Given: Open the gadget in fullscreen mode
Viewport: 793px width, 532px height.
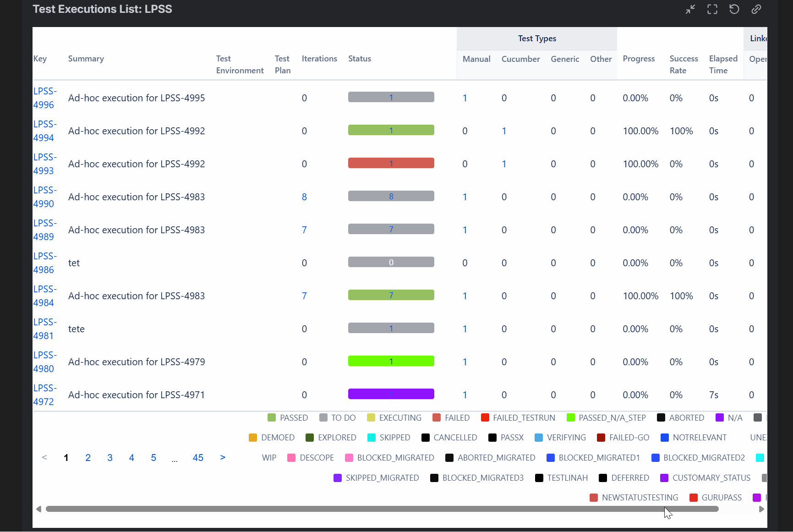Looking at the screenshot, I should (712, 9).
